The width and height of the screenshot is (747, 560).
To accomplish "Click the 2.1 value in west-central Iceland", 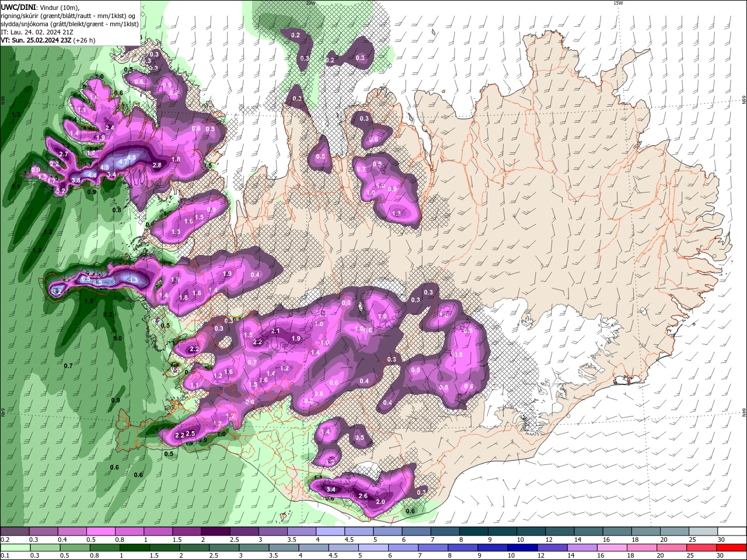I will tap(276, 331).
